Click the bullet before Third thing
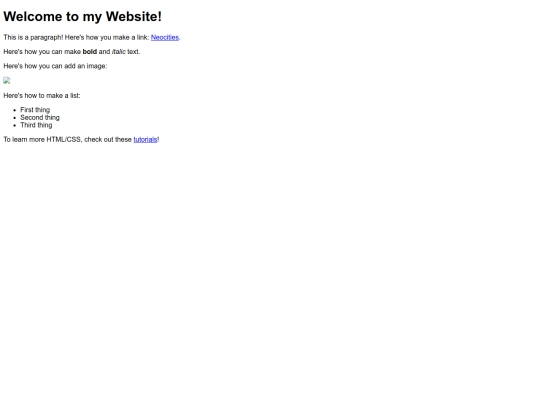540x405 pixels. (15, 125)
